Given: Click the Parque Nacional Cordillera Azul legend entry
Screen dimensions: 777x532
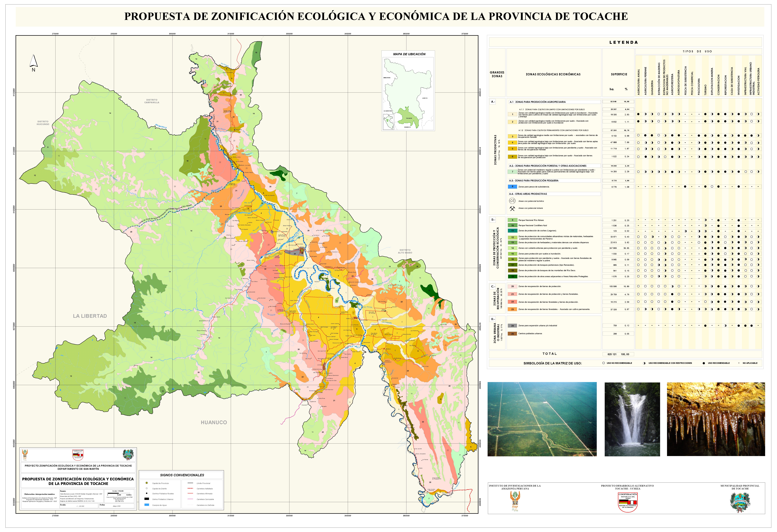Looking at the screenshot, I should coord(533,225).
